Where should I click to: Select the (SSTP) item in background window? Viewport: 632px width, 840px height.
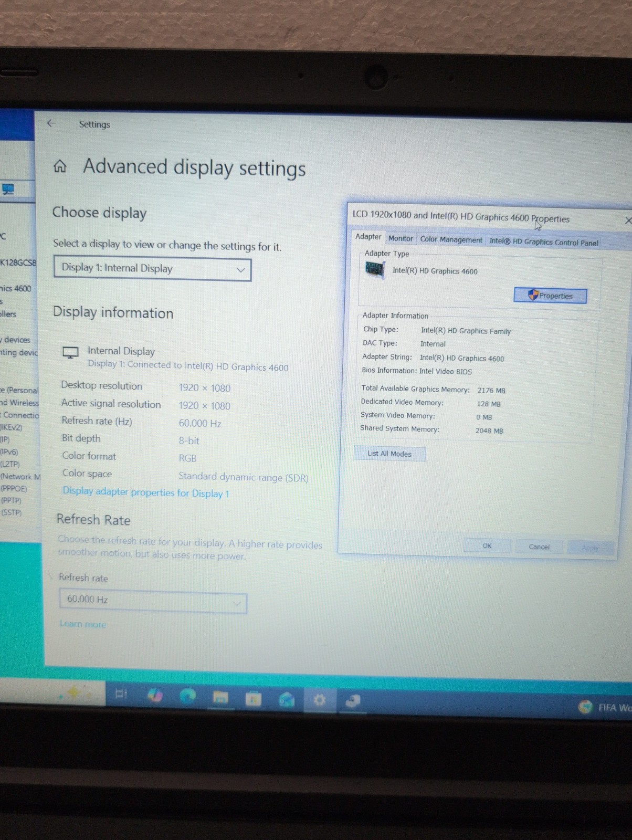[x=11, y=512]
